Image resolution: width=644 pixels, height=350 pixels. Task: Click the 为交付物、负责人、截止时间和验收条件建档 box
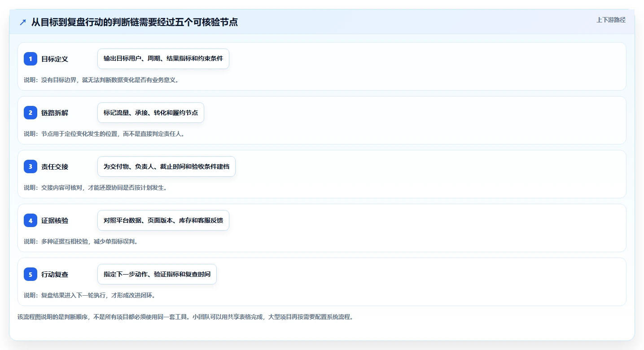(x=166, y=166)
